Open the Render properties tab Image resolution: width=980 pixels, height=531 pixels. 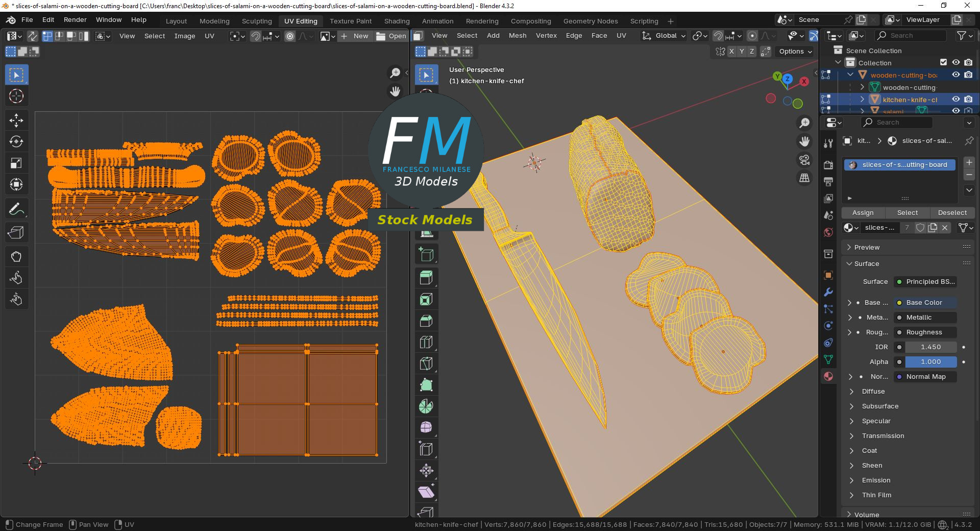[828, 165]
